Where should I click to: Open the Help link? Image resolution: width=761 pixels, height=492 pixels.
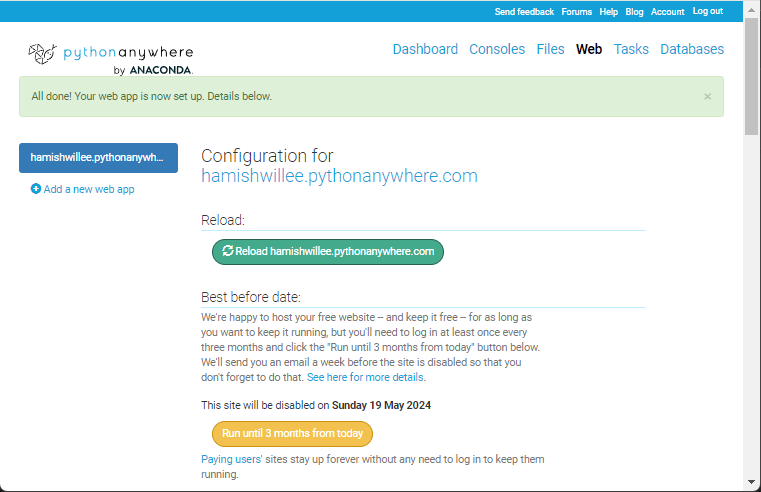coord(609,12)
